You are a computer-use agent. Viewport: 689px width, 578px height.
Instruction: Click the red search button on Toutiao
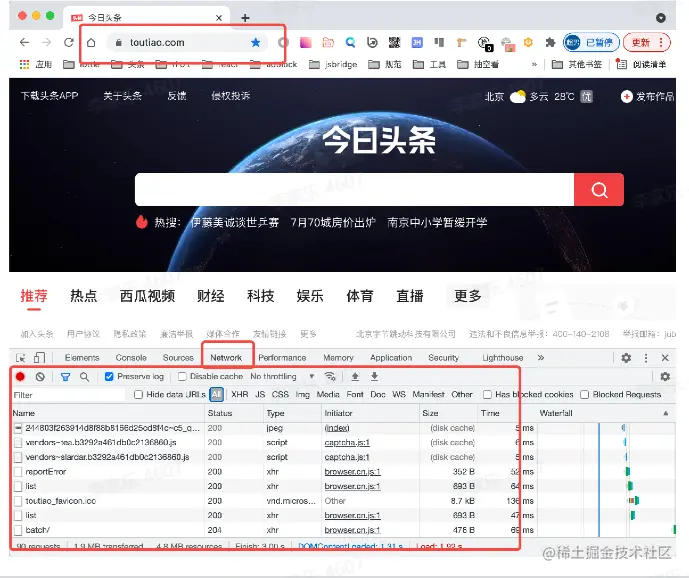(x=599, y=189)
